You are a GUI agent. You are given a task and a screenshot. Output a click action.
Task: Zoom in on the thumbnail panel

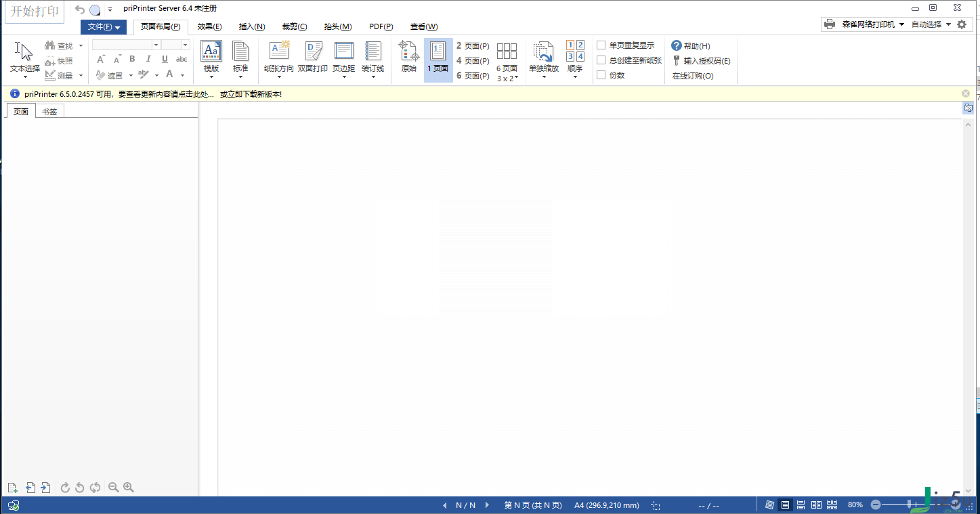tap(129, 488)
